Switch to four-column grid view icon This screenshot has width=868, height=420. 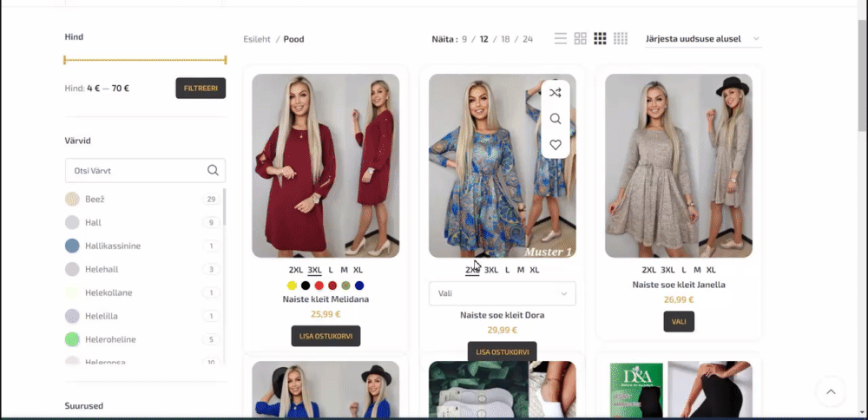[x=621, y=39]
